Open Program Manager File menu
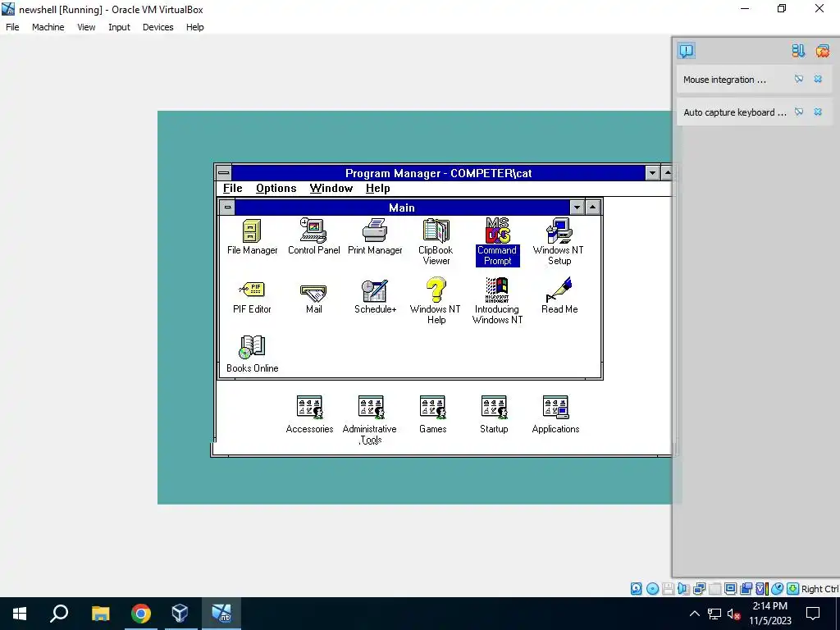 (232, 189)
